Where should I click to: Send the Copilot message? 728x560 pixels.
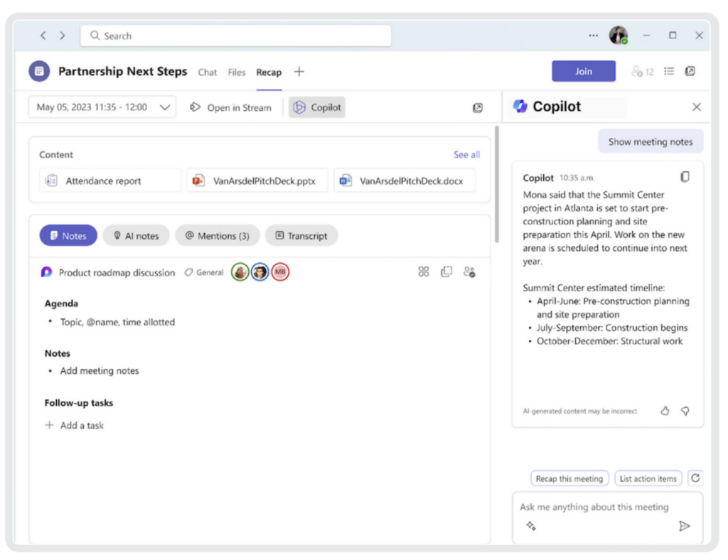click(x=684, y=526)
